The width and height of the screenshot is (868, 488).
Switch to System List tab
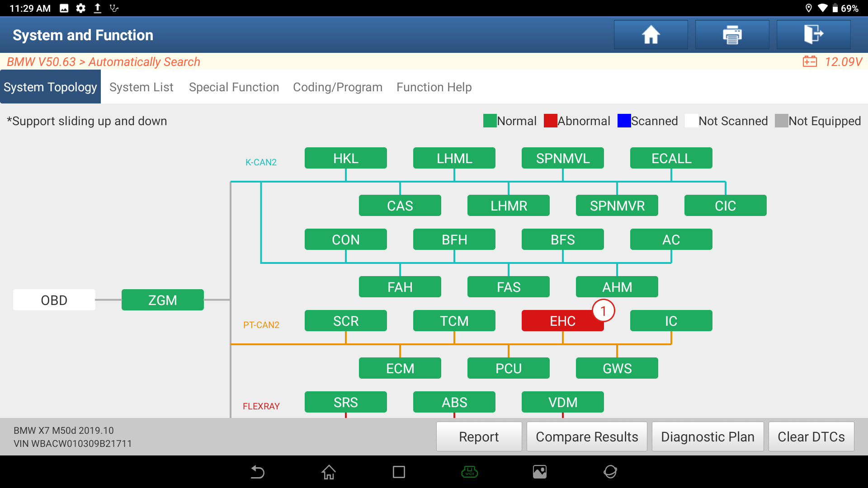click(x=142, y=87)
